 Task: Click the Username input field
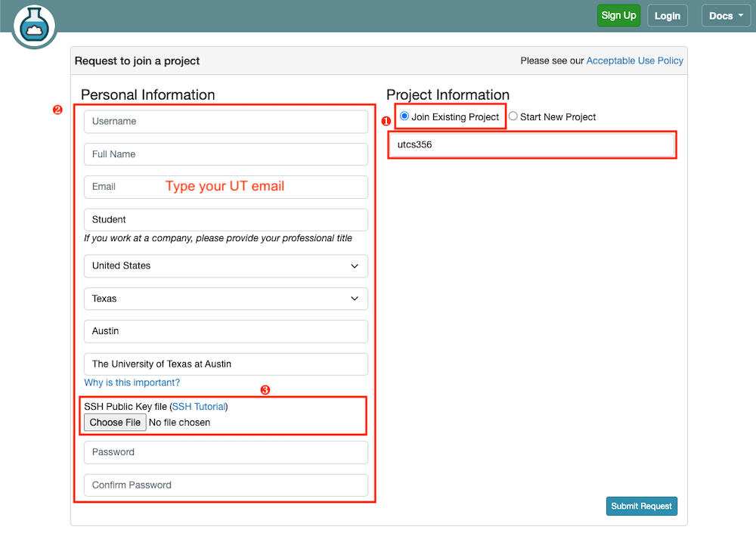pos(225,121)
